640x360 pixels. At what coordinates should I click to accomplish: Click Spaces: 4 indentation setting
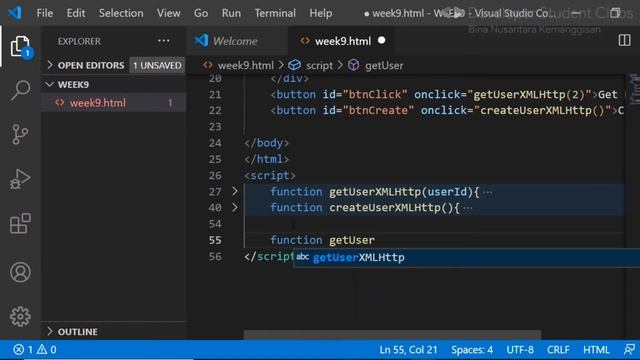[472, 350]
